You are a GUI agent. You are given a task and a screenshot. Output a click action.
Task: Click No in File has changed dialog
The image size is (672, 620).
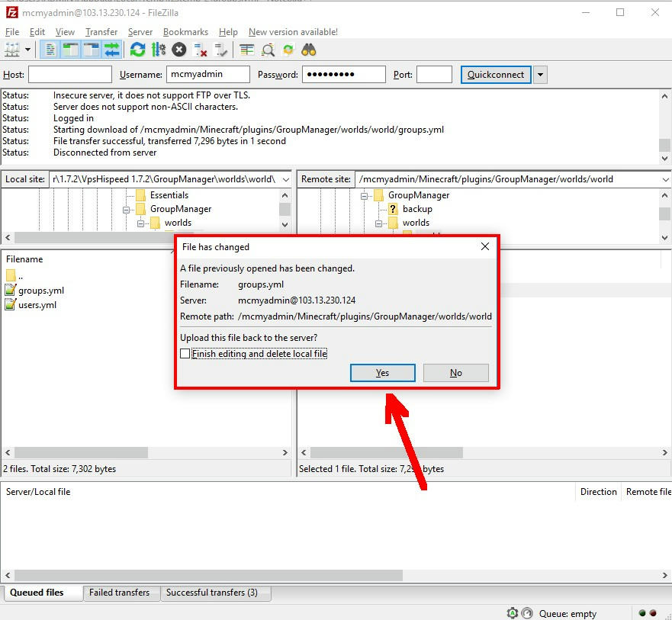coord(456,373)
